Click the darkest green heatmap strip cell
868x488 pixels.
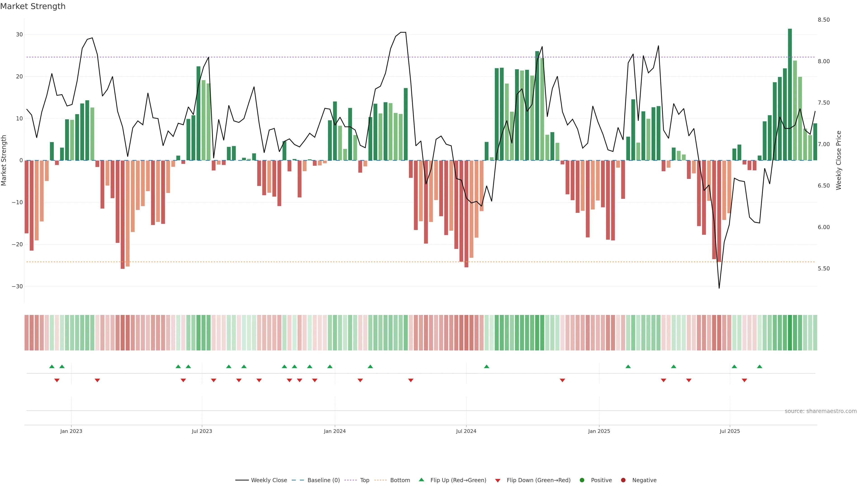[x=790, y=332]
